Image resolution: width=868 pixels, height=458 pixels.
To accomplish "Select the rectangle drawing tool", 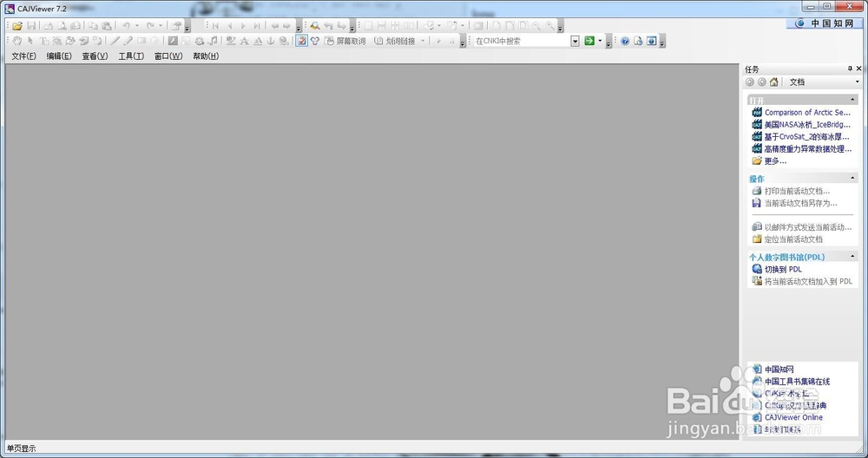I will 141,41.
